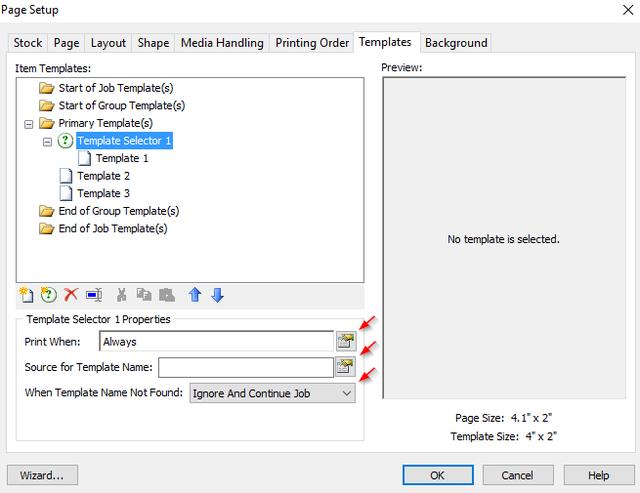Click the red X delete icon

tap(71, 295)
